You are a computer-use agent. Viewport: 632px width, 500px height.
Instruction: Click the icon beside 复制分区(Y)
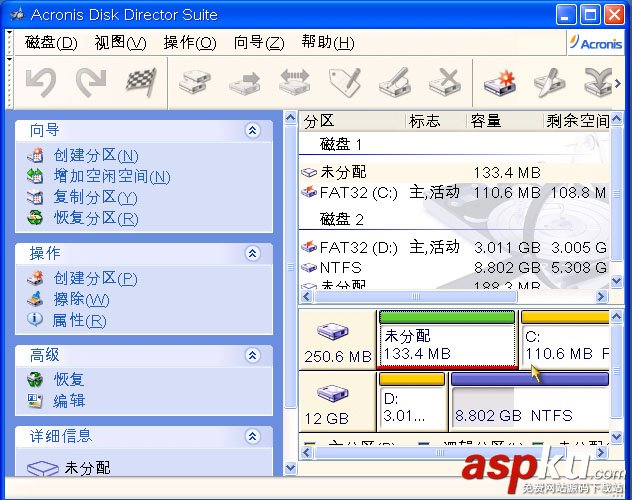pos(35,197)
